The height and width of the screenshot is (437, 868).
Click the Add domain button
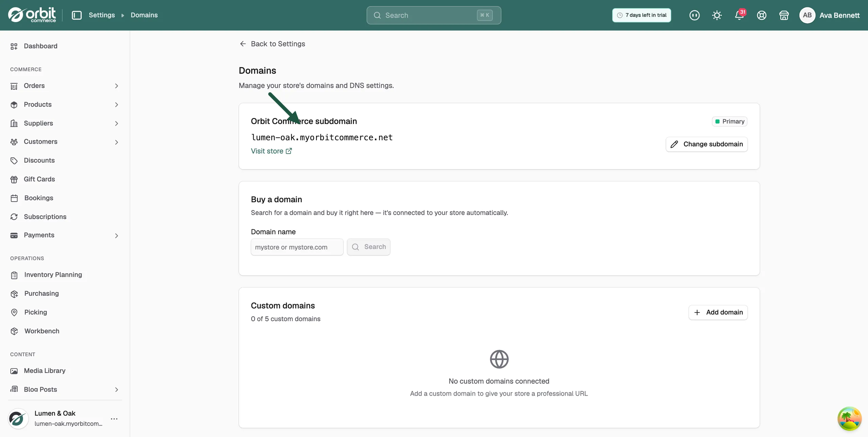(718, 312)
